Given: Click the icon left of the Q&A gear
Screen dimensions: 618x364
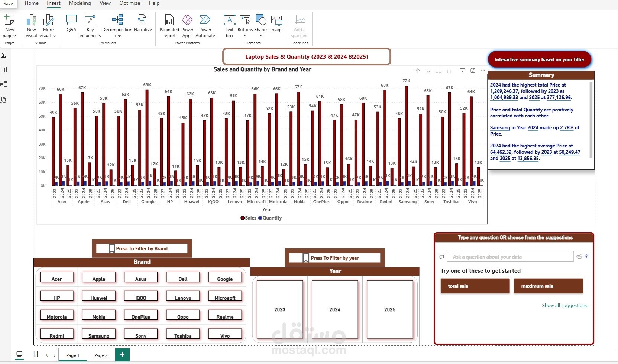Looking at the screenshot, I should coord(579,256).
